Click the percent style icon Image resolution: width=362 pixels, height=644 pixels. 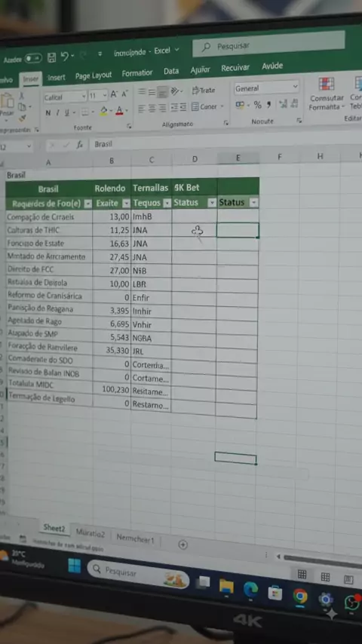258,105
